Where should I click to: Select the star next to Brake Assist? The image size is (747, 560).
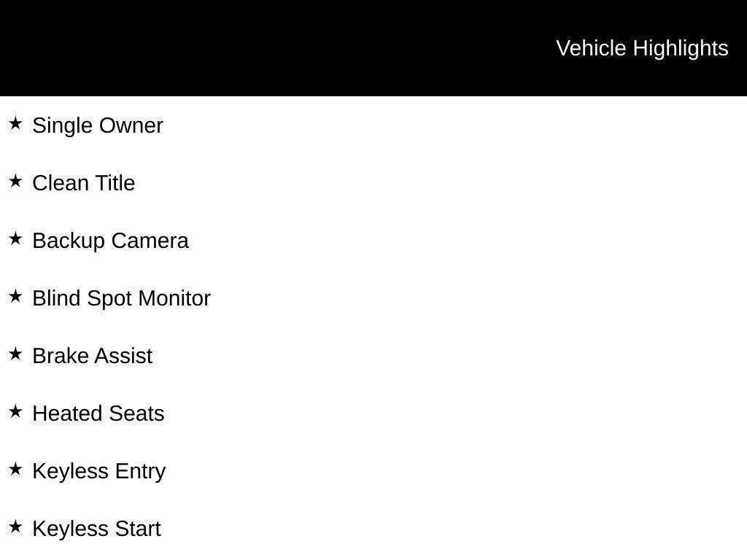click(15, 354)
